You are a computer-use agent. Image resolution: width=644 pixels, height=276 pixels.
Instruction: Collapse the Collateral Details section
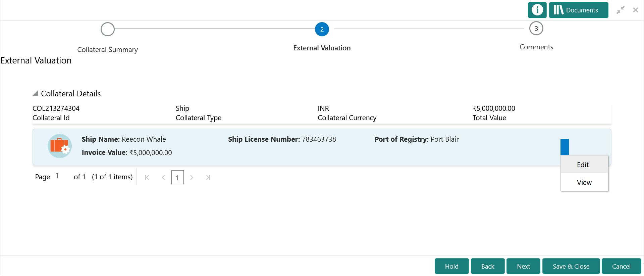tap(36, 93)
